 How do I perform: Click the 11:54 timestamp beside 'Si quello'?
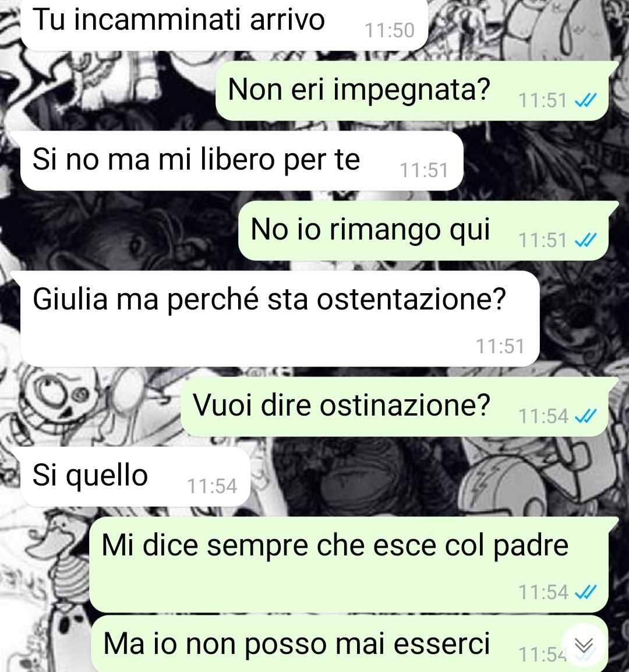tap(212, 487)
